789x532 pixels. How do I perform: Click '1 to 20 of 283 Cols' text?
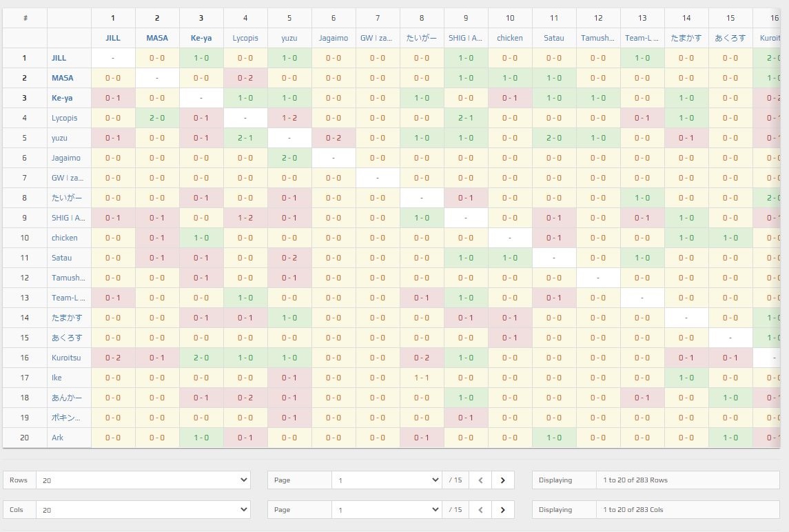tap(633, 510)
